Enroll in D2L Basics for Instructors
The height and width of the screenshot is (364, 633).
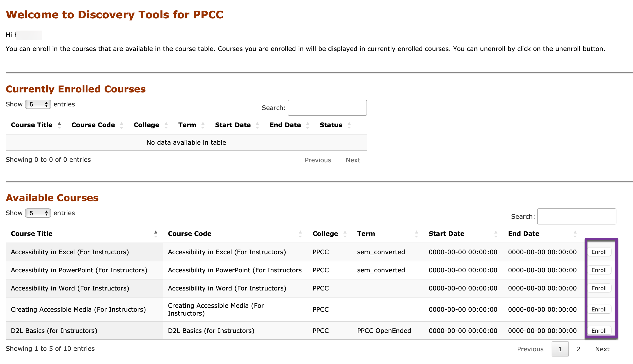point(599,330)
